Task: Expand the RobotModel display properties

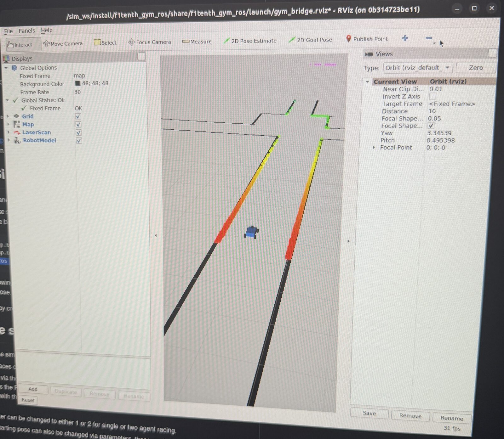Action: (x=9, y=140)
